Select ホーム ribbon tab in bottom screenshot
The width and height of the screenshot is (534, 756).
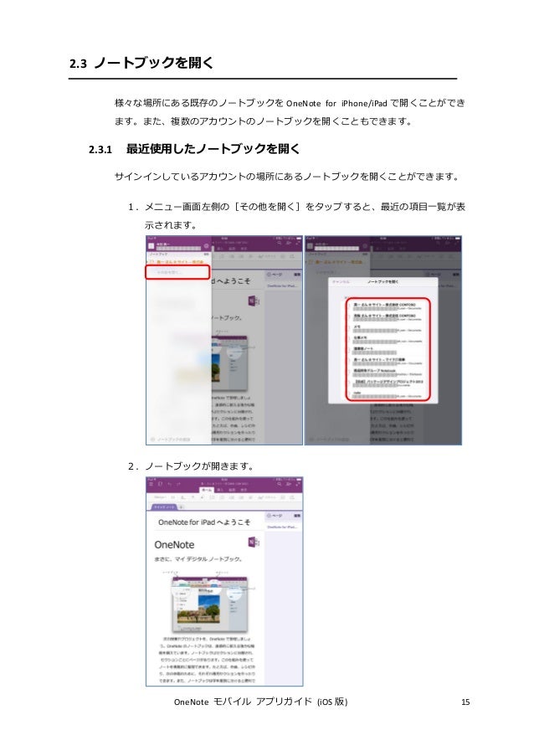207,490
